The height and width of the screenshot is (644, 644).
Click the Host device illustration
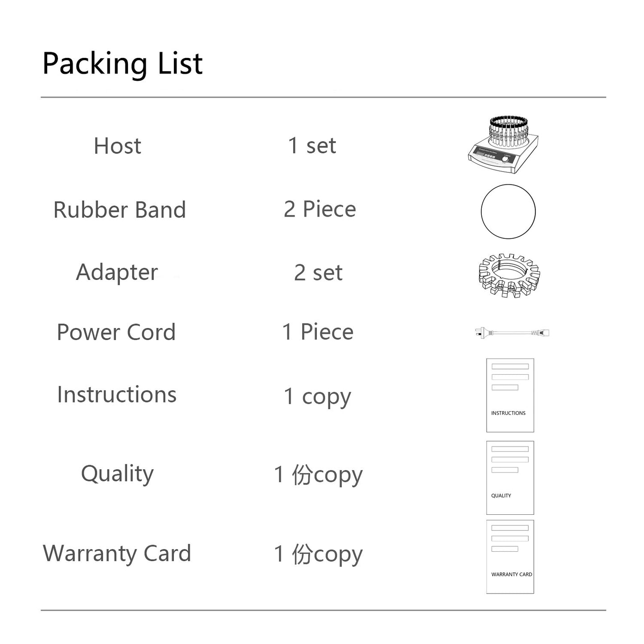(503, 145)
